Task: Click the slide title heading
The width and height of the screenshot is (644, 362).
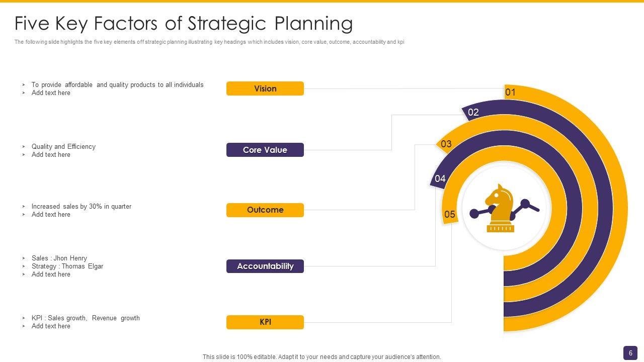Action: click(184, 24)
